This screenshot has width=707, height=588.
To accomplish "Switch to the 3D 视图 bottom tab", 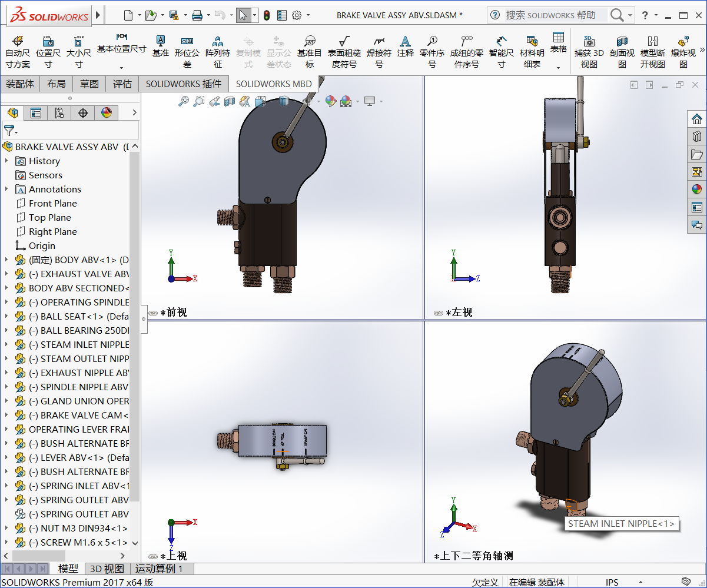I will click(107, 569).
